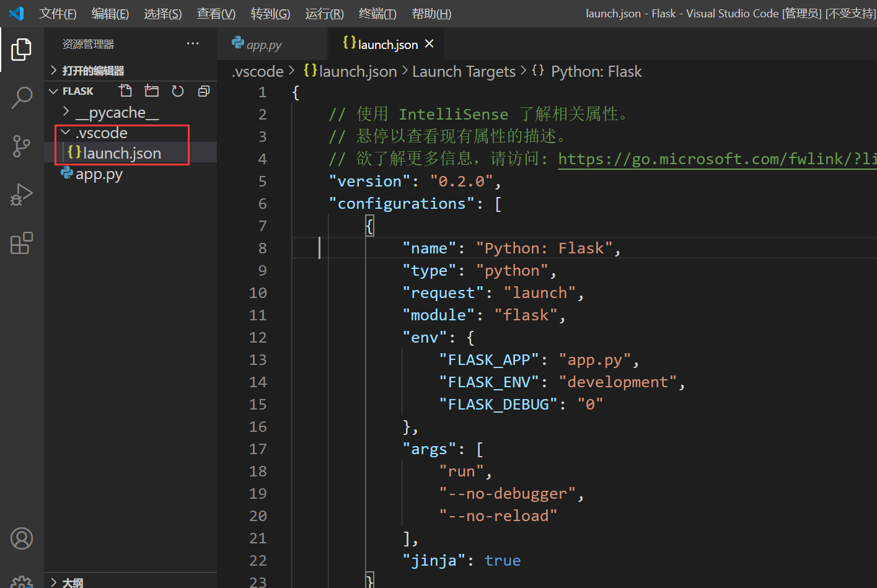Image resolution: width=877 pixels, height=588 pixels.
Task: Open explorer panel more actions menu
Action: pos(193,43)
